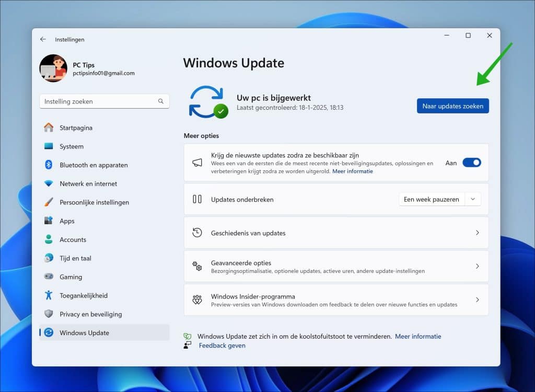Click the Netwerk en internet wifi icon
This screenshot has width=535, height=392.
(49, 183)
